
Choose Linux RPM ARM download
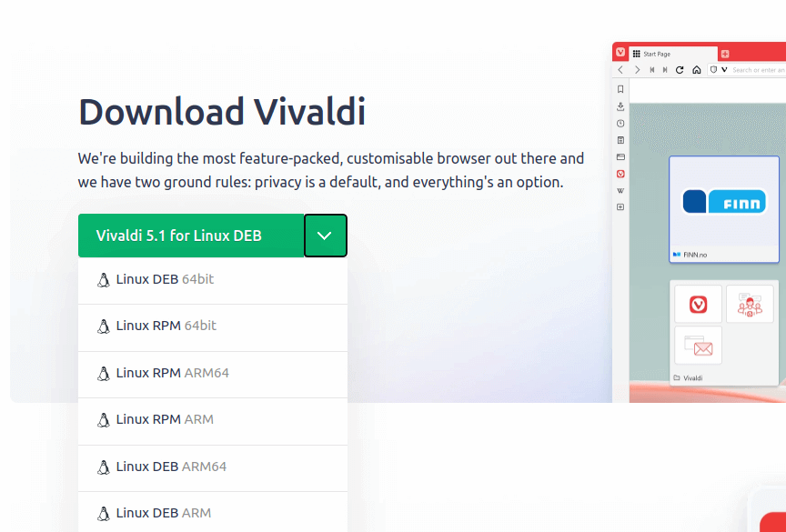(213, 420)
